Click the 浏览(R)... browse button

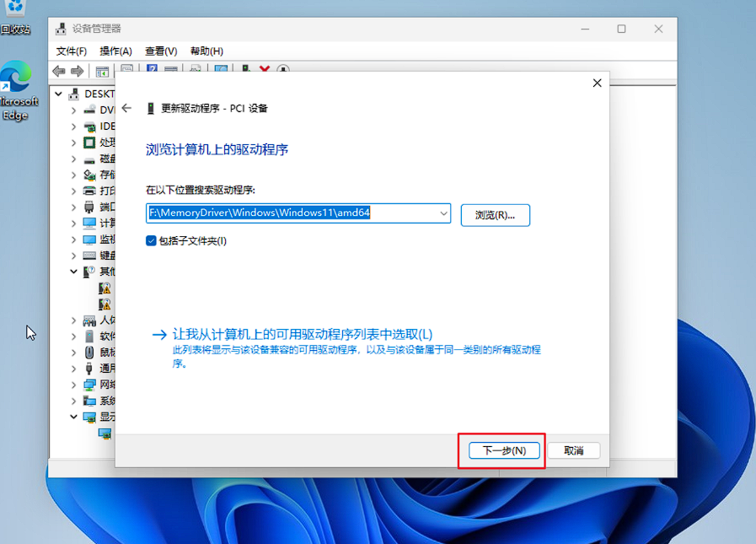pyautogui.click(x=496, y=215)
